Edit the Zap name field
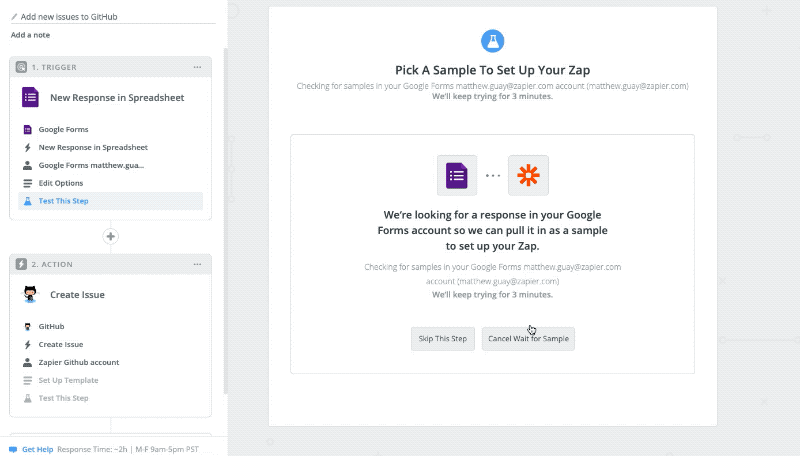 (x=113, y=17)
